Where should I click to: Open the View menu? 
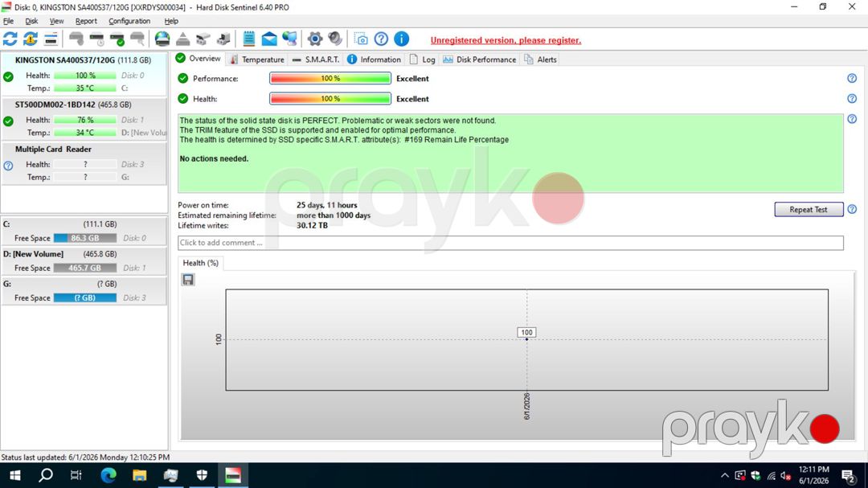point(56,21)
